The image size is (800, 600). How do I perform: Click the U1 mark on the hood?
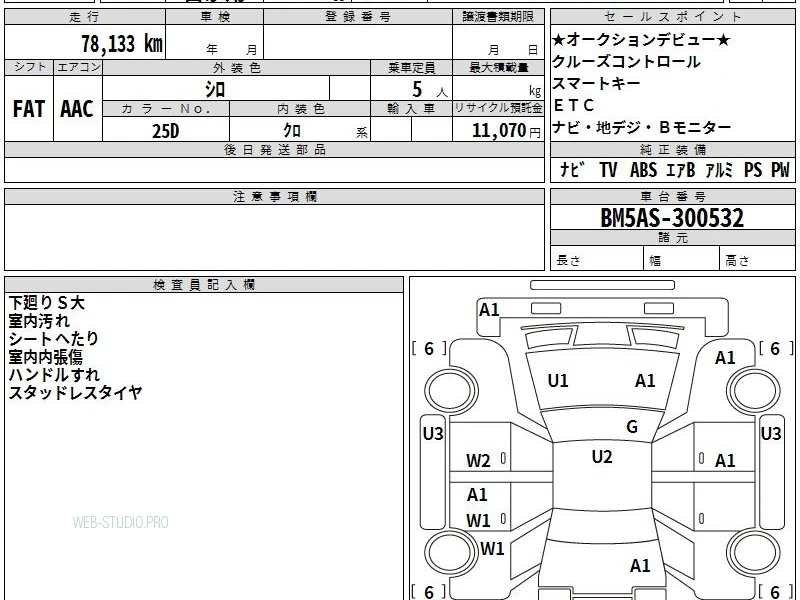[558, 381]
